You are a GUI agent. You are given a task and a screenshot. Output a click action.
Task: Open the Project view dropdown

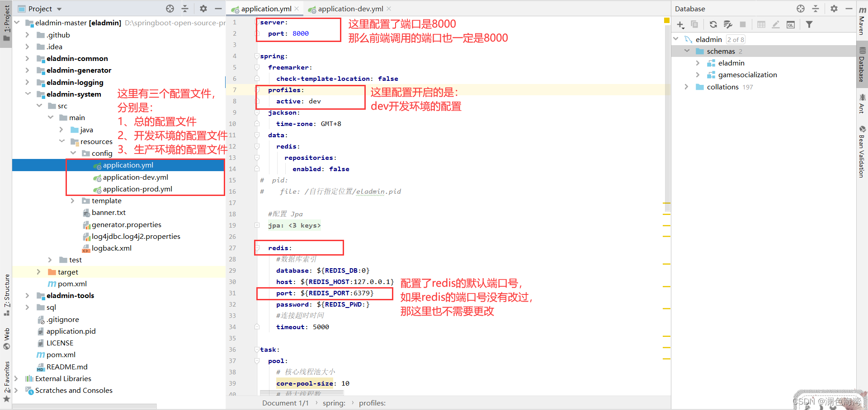click(59, 9)
